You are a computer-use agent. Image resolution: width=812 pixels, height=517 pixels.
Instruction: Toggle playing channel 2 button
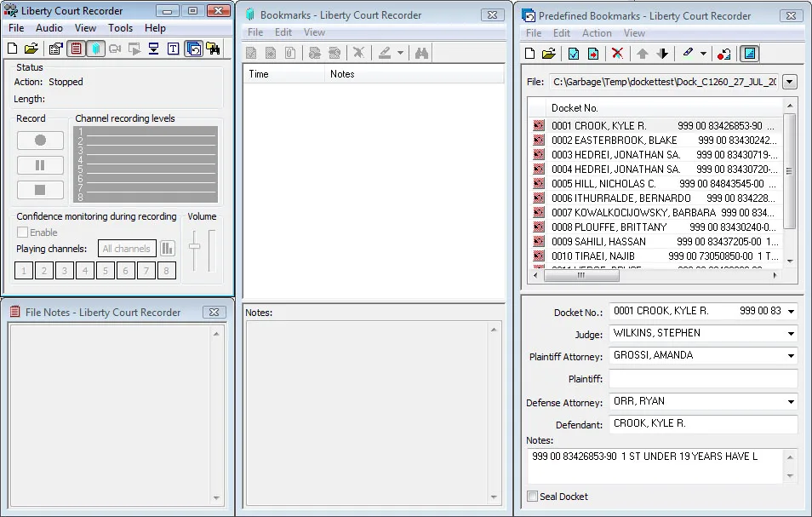tap(44, 270)
